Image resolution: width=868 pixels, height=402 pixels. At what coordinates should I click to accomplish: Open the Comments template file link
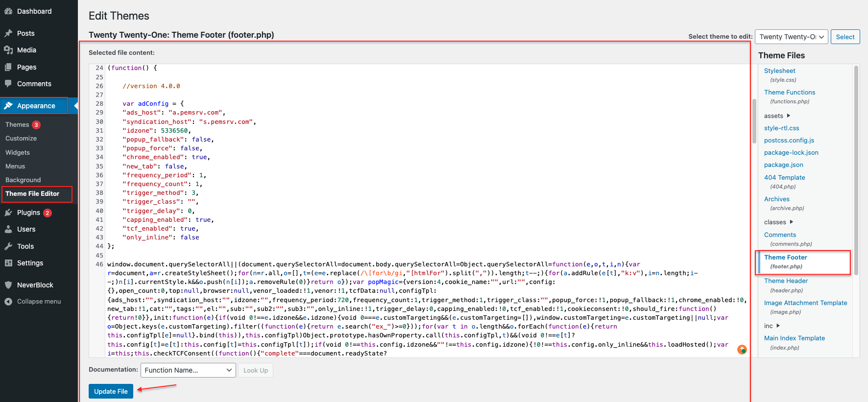tap(780, 235)
